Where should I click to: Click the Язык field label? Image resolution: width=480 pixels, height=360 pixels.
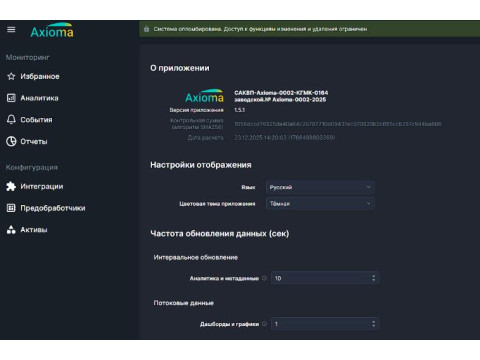tap(248, 187)
